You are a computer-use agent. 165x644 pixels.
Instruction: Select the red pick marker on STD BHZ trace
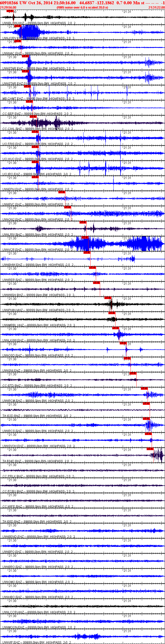[133, 373]
